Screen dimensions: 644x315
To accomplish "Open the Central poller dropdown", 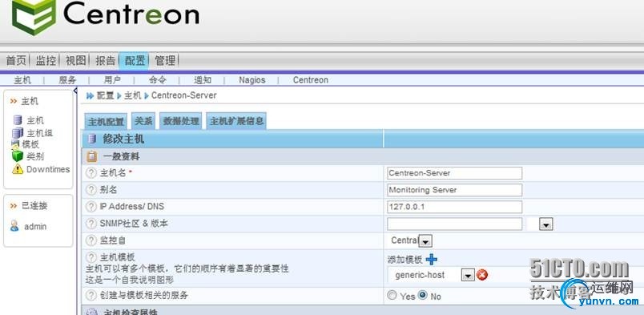I will 426,241.
